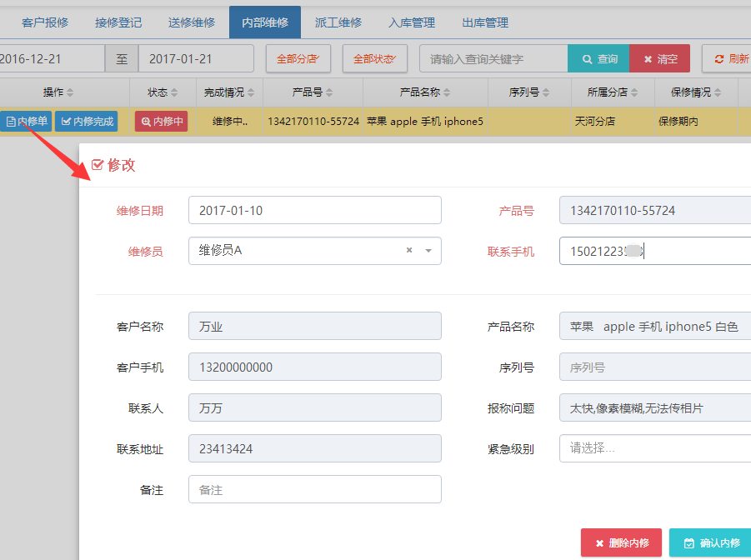
Task: Click the 确认内修 confirm button
Action: click(710, 542)
